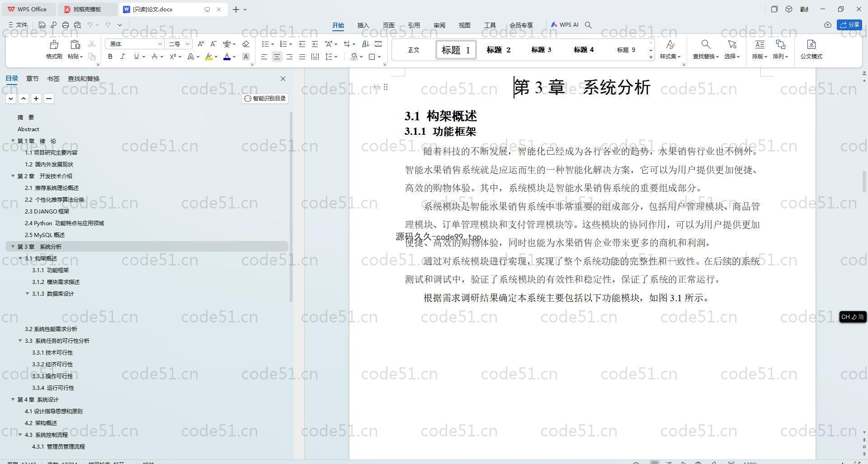Toggle Strikethrough formatting
Viewport: 868px width, 464px height.
point(155,57)
